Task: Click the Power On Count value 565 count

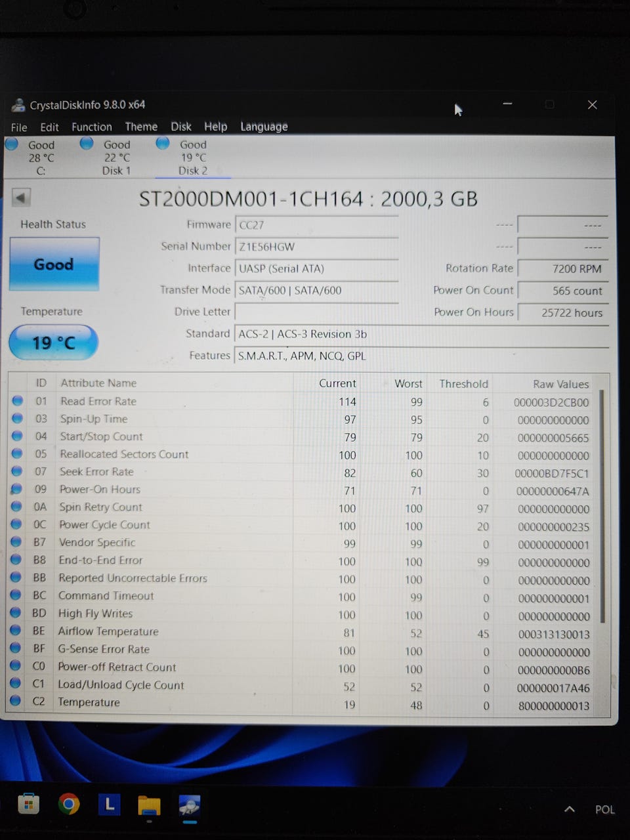Action: point(564,291)
